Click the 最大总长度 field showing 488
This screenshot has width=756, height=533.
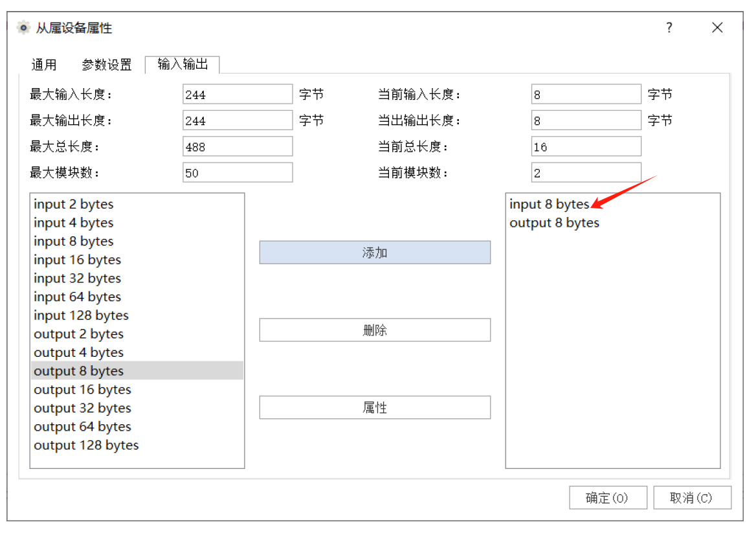point(238,146)
